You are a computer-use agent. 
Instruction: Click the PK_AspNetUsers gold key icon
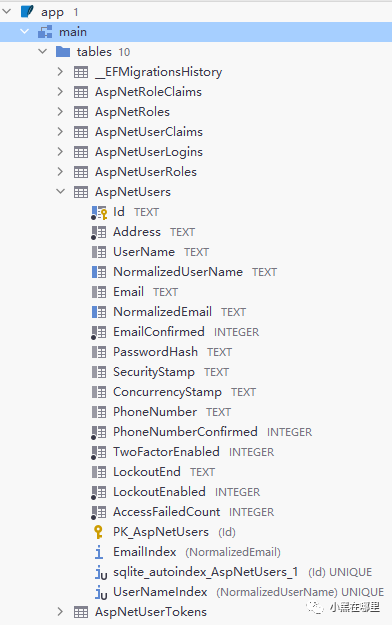pos(98,532)
